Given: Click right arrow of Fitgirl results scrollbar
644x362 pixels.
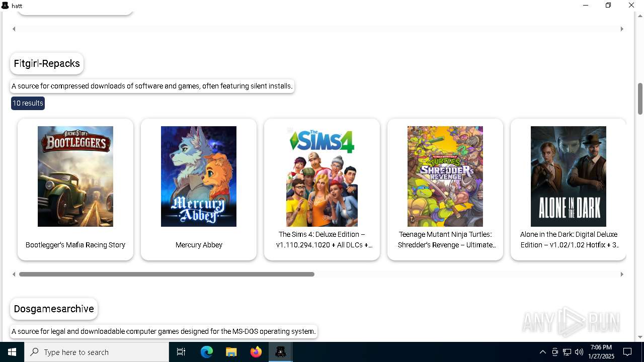Looking at the screenshot, I should pyautogui.click(x=622, y=275).
